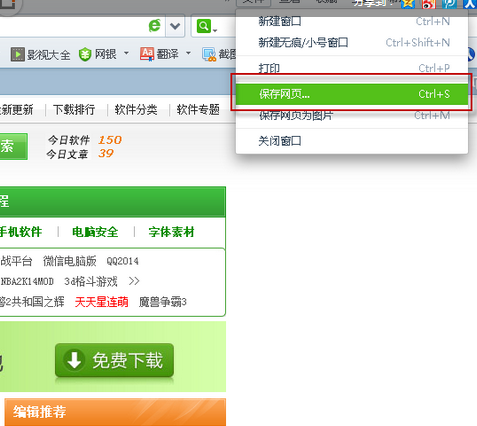Select 保存网页... menu entry
Image resolution: width=477 pixels, height=426 pixels.
[352, 94]
